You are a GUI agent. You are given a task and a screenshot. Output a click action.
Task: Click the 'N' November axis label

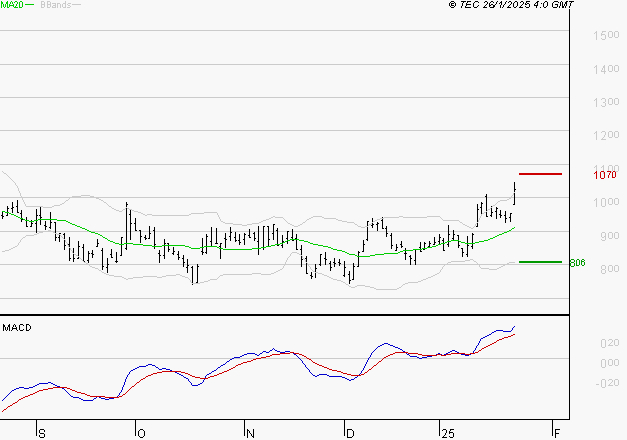click(x=251, y=433)
